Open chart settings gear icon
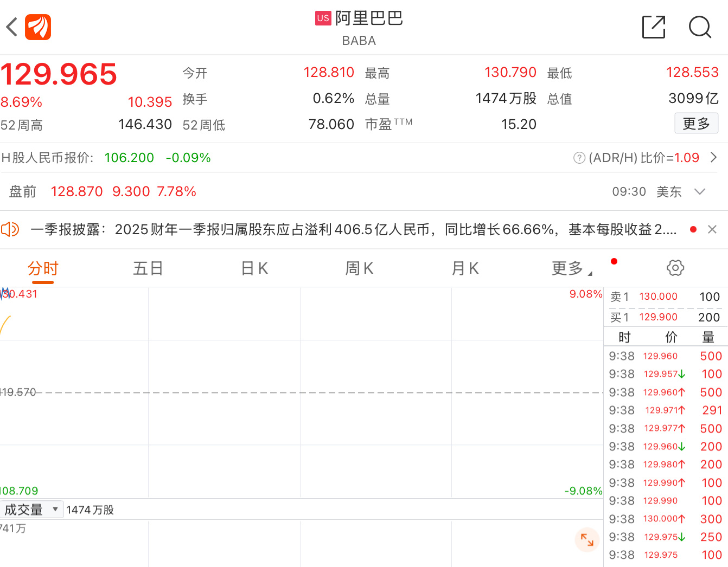 (x=675, y=268)
